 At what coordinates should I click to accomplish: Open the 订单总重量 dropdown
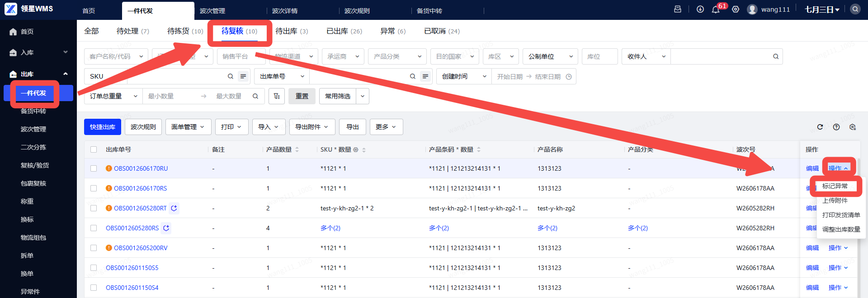coord(113,96)
